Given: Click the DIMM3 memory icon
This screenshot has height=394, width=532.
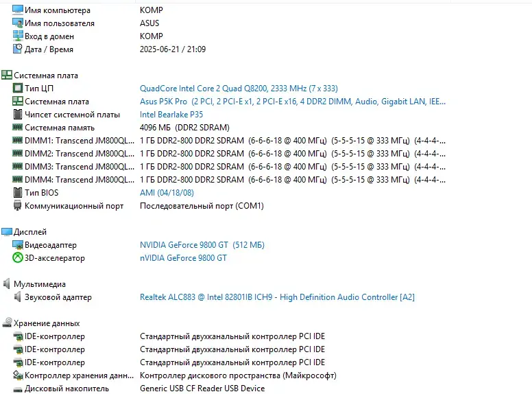Looking at the screenshot, I should 18,166.
